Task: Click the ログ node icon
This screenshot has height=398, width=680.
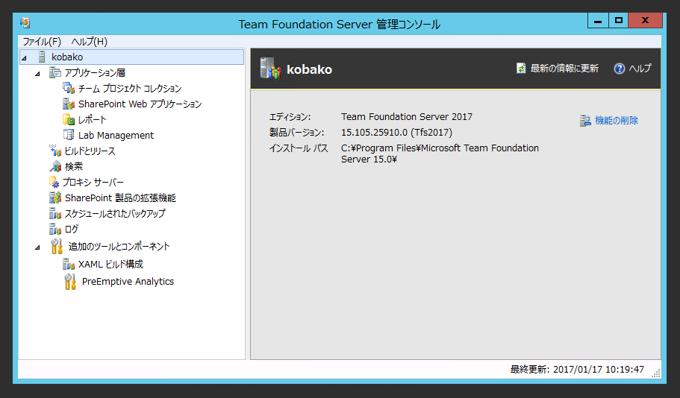Action: click(55, 229)
